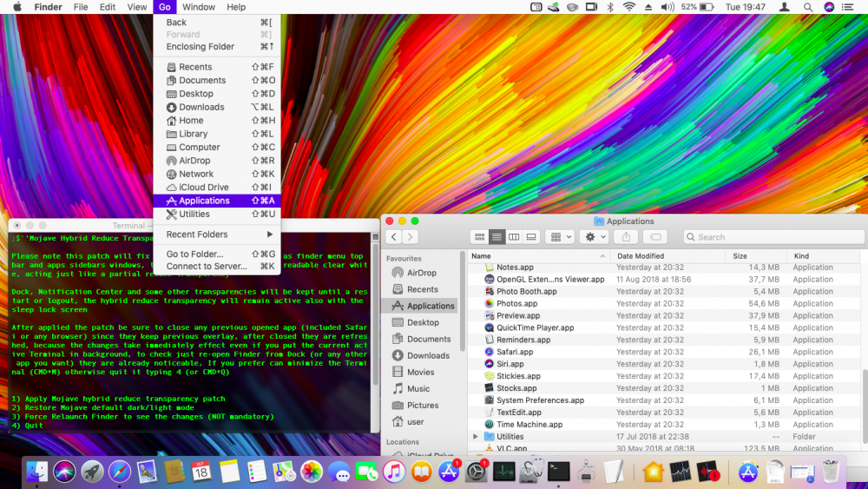Open the Window menu in menu bar
This screenshot has height=489, width=868.
198,7
